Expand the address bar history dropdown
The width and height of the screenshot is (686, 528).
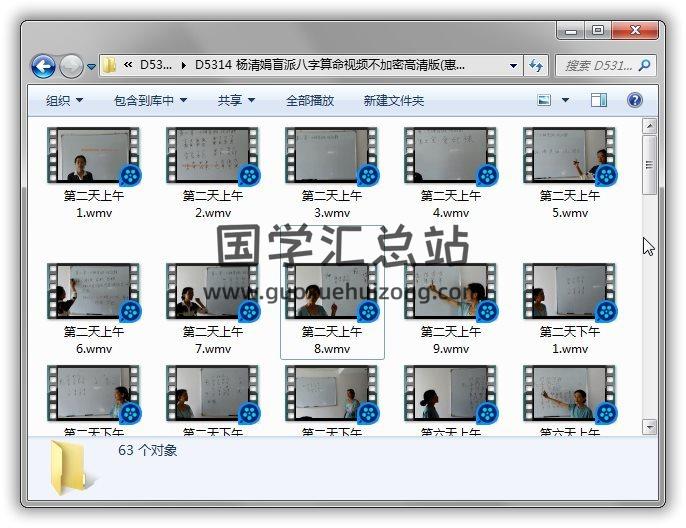(x=513, y=66)
